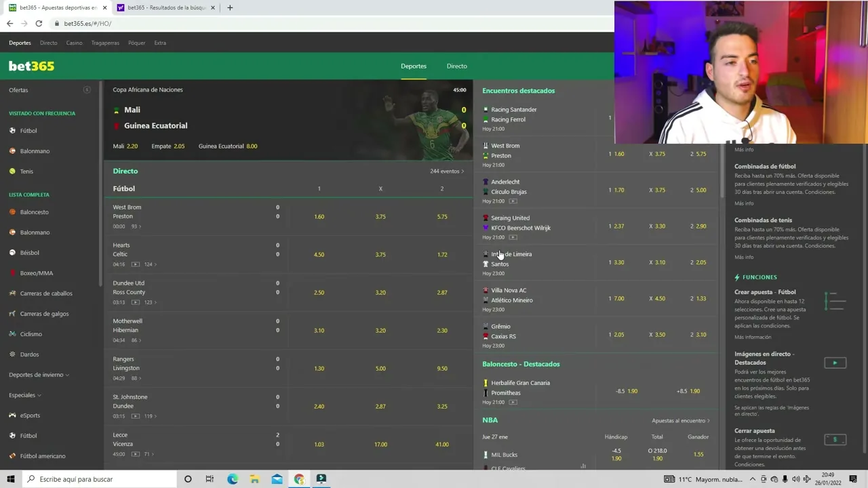Click the bet365 logo
Screen dimensions: 868x488
click(x=31, y=66)
